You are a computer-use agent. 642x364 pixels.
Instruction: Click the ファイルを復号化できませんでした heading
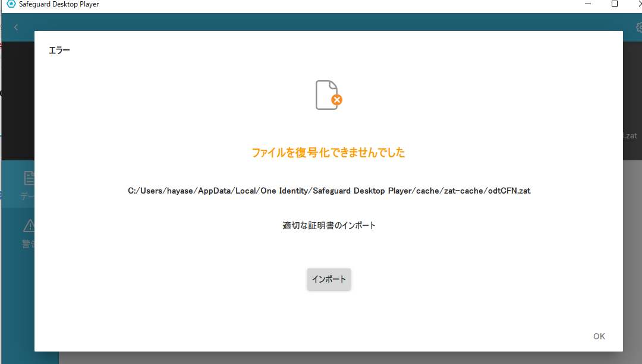328,153
